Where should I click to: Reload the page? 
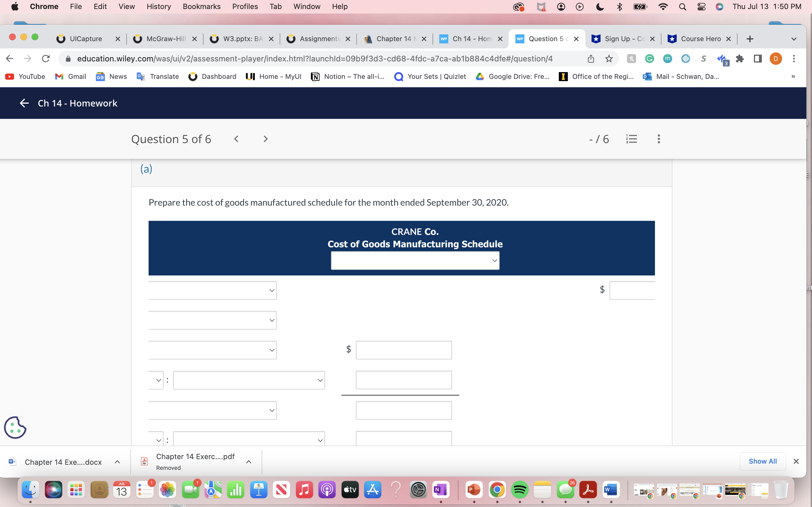tap(46, 59)
